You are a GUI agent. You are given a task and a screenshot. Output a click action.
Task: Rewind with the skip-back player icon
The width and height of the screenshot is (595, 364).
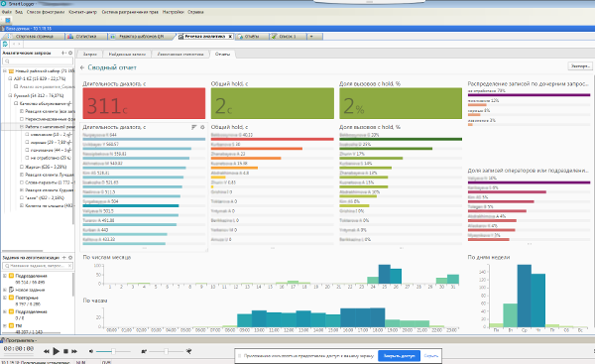[x=46, y=351]
